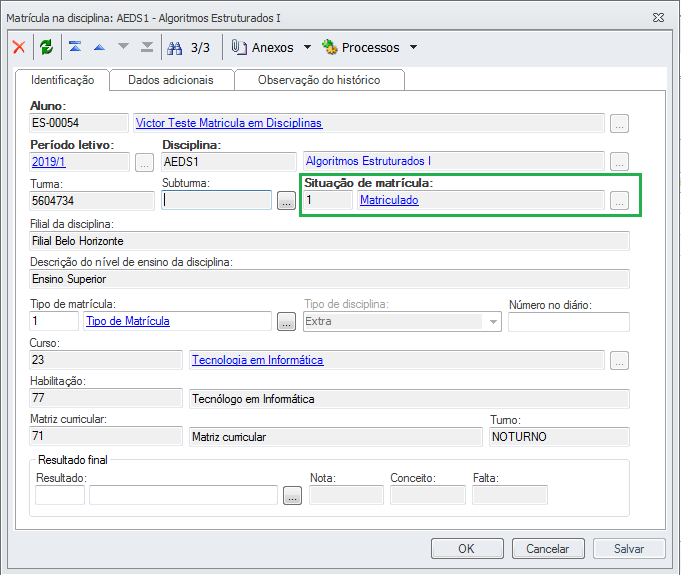Click the Aluno code ES-00054 field

pyautogui.click(x=79, y=123)
